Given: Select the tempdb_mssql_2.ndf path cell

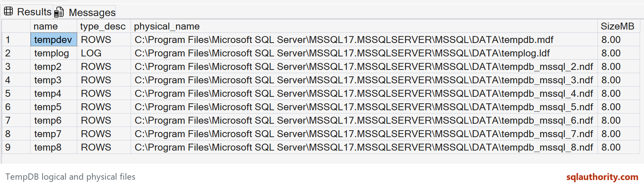Looking at the screenshot, I should 364,66.
